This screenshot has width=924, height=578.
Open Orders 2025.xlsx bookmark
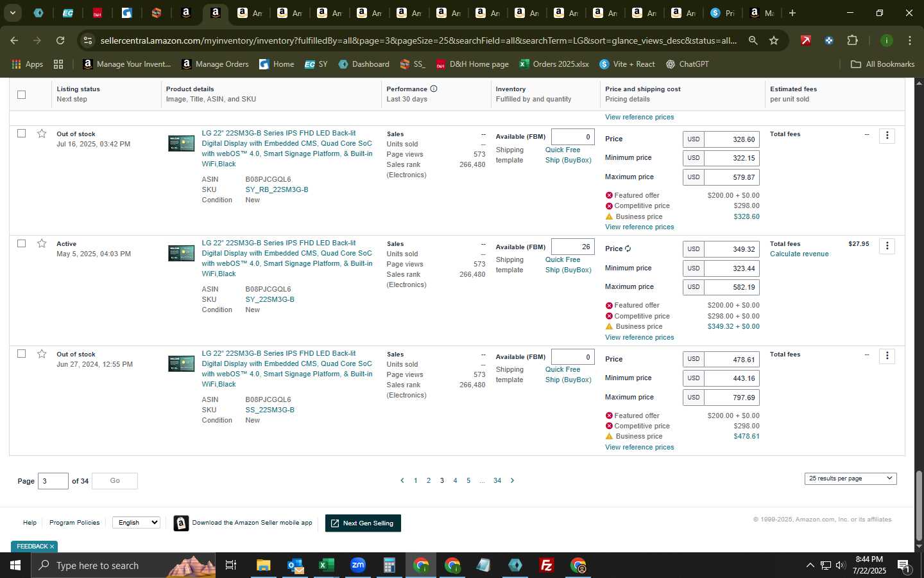[554, 64]
